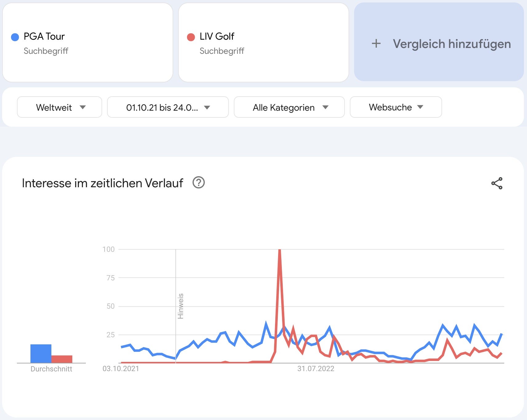
Task: Click the red dot next to LIV Golf
Action: point(191,37)
